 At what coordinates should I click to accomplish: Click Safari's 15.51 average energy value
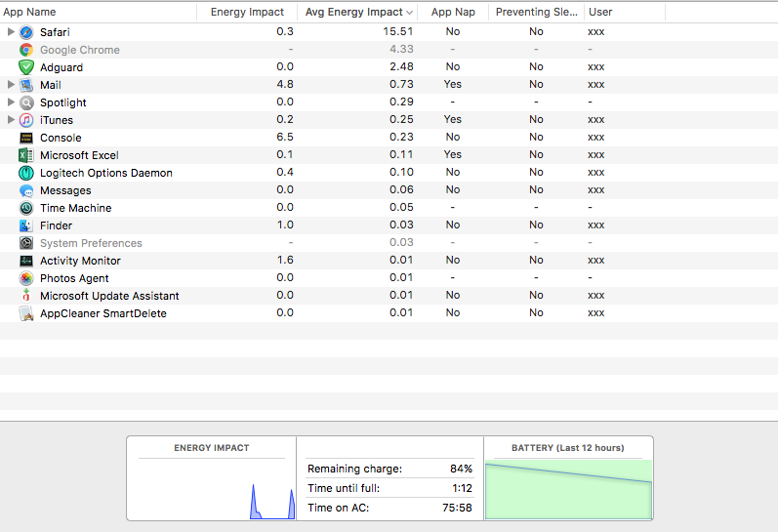coord(398,31)
